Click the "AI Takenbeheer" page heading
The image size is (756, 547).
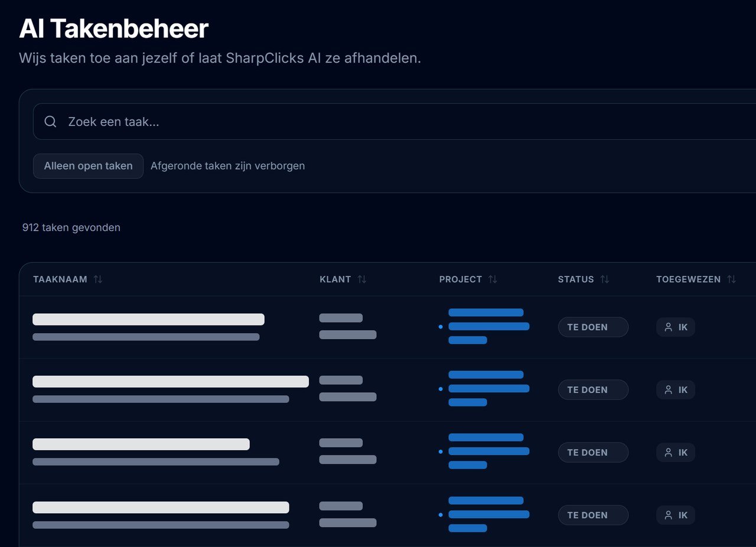pyautogui.click(x=113, y=28)
